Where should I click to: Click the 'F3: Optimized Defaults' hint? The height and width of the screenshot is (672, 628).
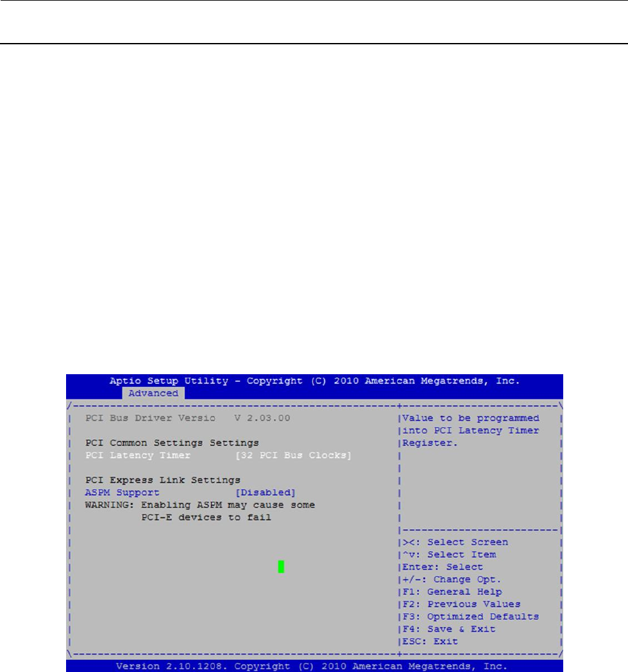coord(471,617)
